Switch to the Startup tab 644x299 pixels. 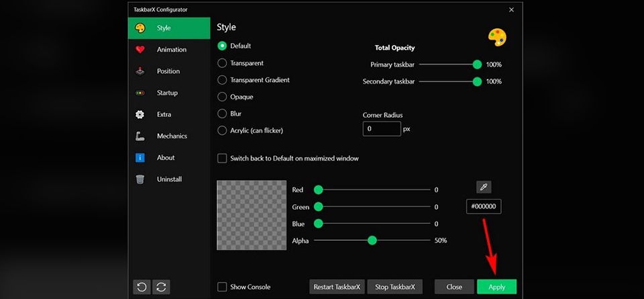(x=169, y=93)
